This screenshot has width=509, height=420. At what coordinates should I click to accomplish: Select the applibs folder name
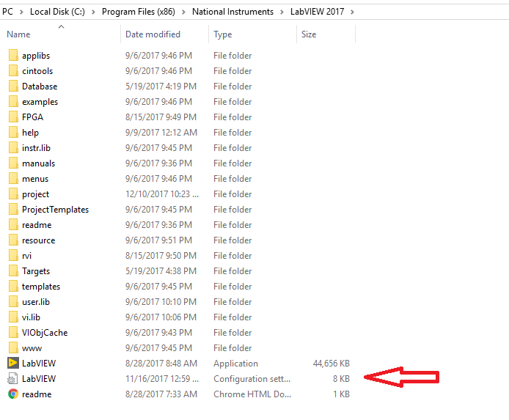[x=36, y=56]
